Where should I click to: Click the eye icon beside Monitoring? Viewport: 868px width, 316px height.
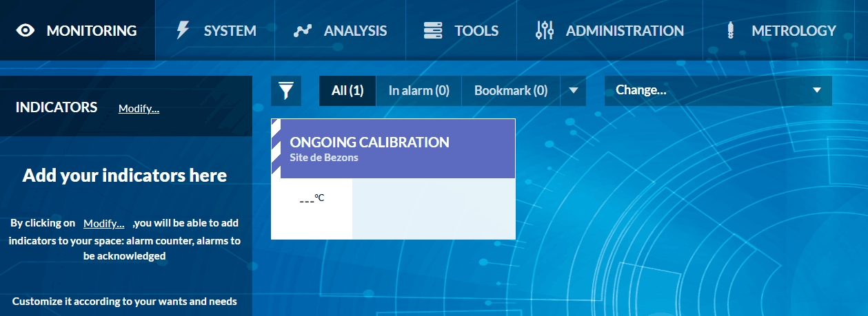pyautogui.click(x=26, y=30)
